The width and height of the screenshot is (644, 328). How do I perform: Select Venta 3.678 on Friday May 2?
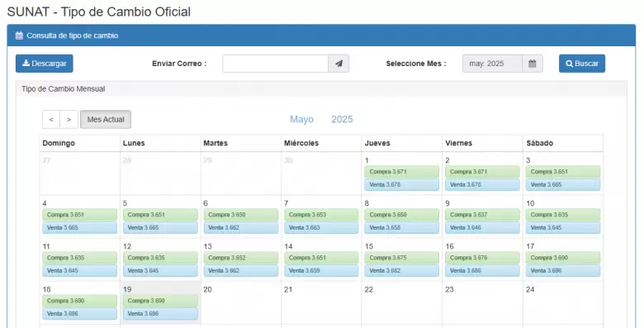pos(482,184)
